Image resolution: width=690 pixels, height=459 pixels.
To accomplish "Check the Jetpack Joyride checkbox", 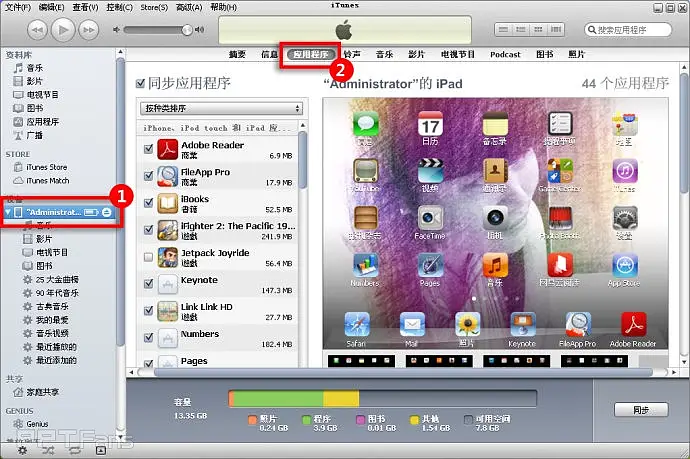I will tap(149, 257).
